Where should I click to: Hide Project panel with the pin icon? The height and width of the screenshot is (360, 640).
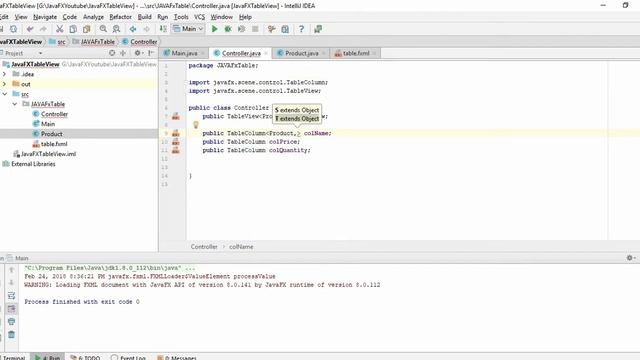pyautogui.click(x=151, y=53)
